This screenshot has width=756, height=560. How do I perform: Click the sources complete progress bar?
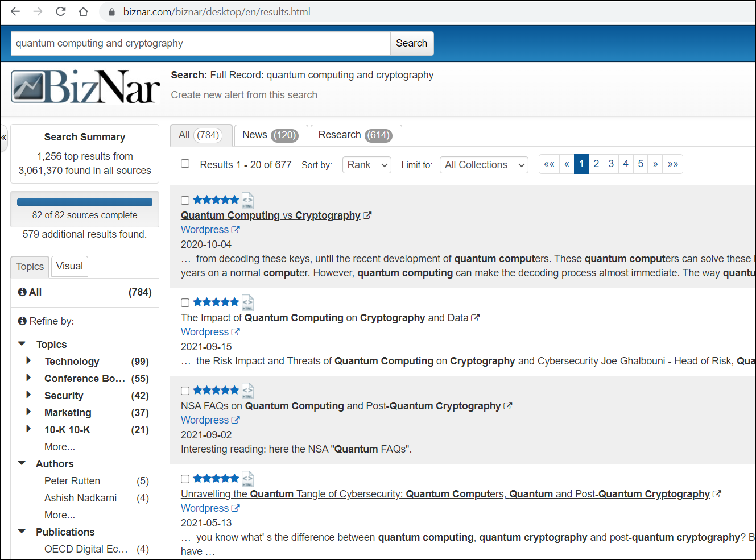coord(85,202)
